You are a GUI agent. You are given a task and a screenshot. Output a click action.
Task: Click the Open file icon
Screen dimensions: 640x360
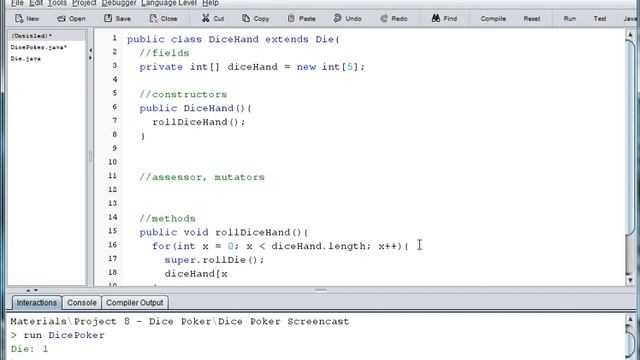point(61,18)
